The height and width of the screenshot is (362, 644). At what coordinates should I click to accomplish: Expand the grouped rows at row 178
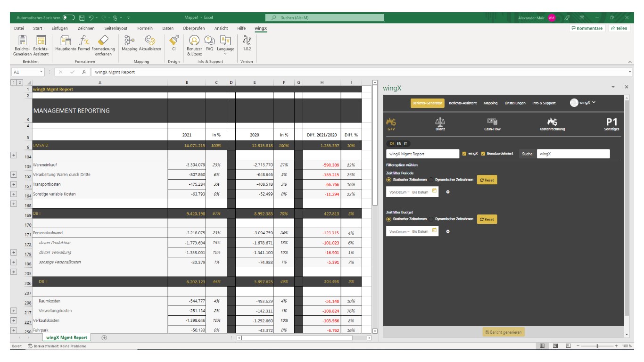click(x=13, y=252)
